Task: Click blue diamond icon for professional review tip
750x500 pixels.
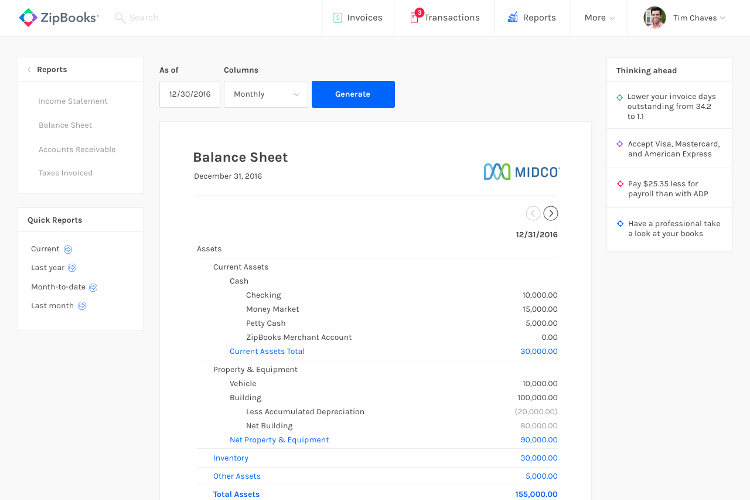Action: (620, 223)
